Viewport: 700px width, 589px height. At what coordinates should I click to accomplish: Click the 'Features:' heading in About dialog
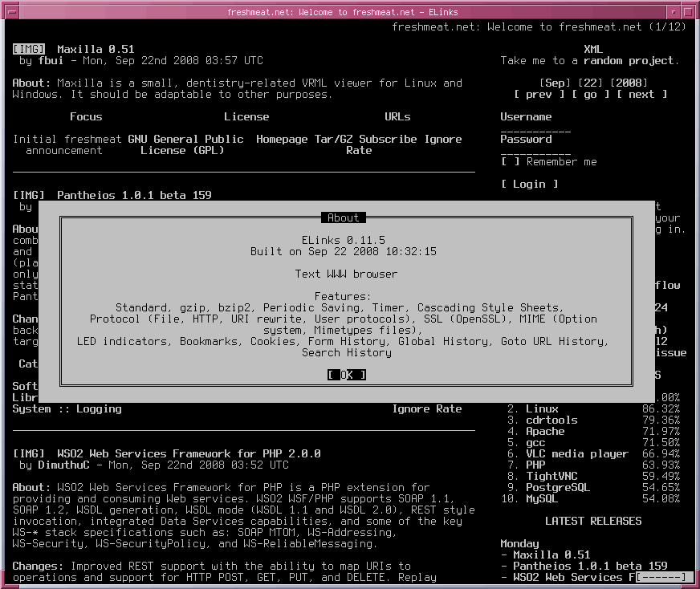(x=343, y=296)
